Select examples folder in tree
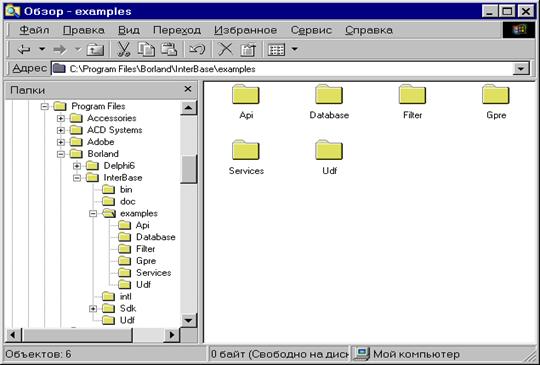Viewport: 540px width, 365px height. [139, 213]
